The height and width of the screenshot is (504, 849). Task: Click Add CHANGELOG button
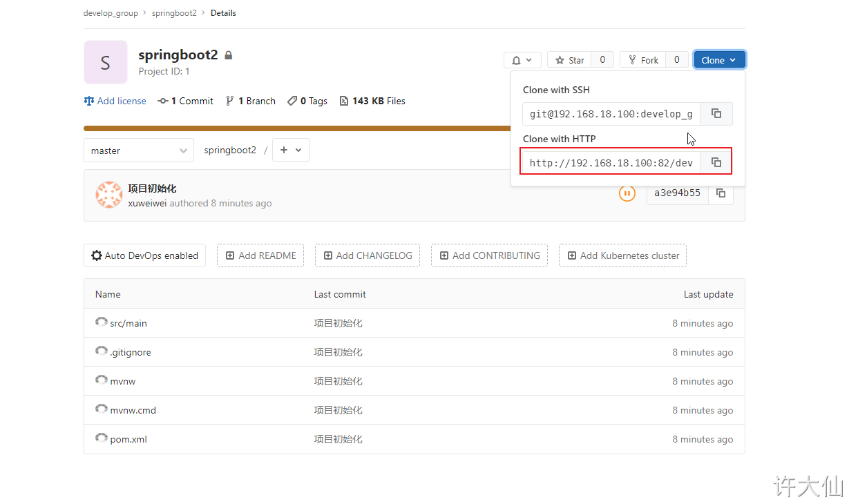pyautogui.click(x=368, y=255)
